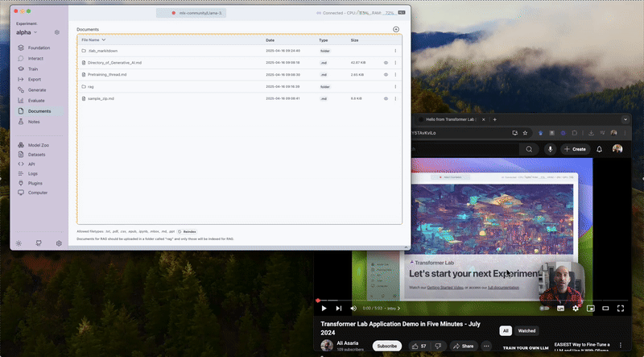This screenshot has height=357, width=644.
Task: Subscribe to Ali Asaria's channel
Action: [x=387, y=346]
